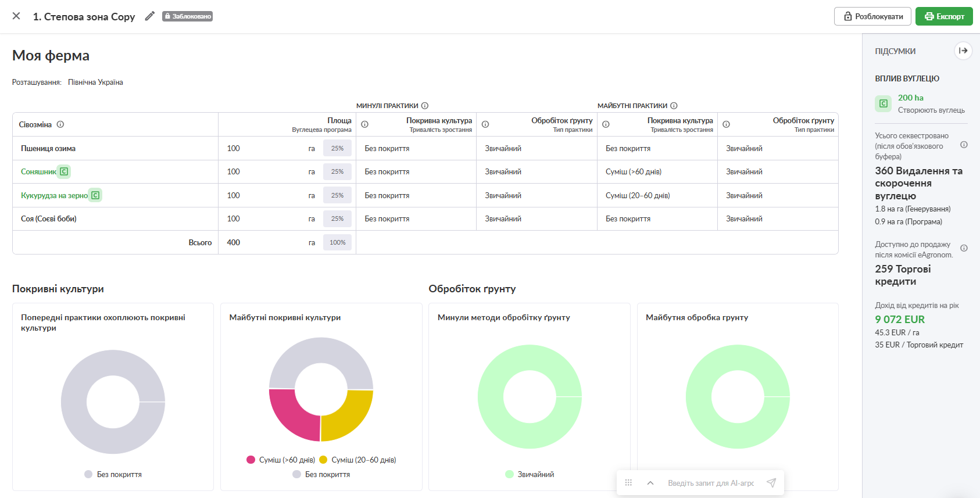The width and height of the screenshot is (980, 498).
Task: Toggle Суміш (20–60 днів) legend entry
Action: point(357,460)
